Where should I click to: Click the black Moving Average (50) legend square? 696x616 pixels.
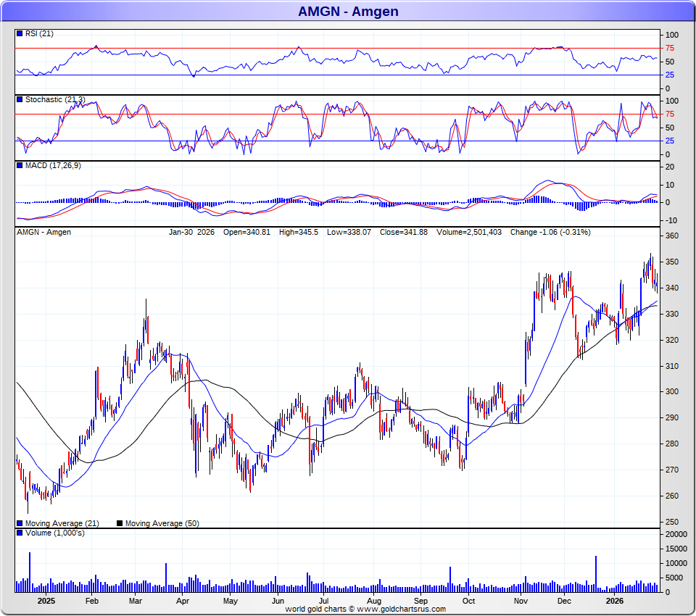[120, 523]
